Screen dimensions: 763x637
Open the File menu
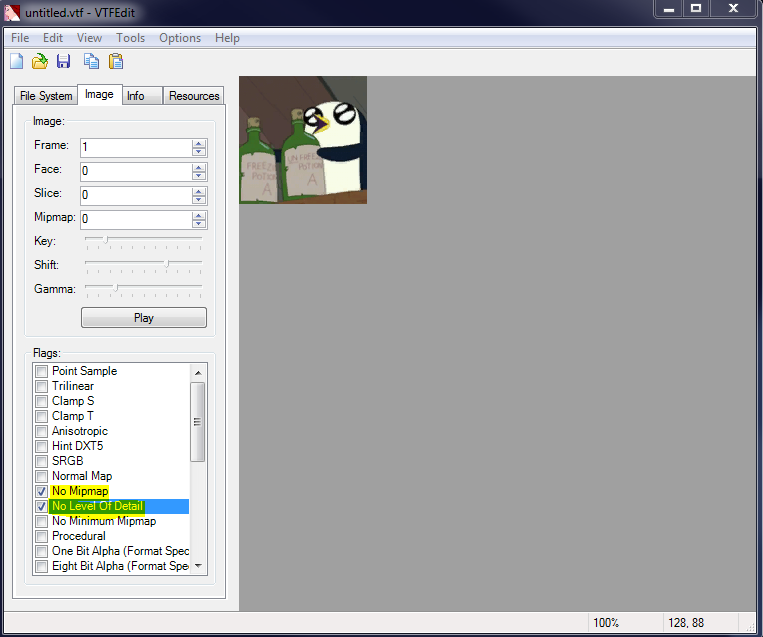20,38
